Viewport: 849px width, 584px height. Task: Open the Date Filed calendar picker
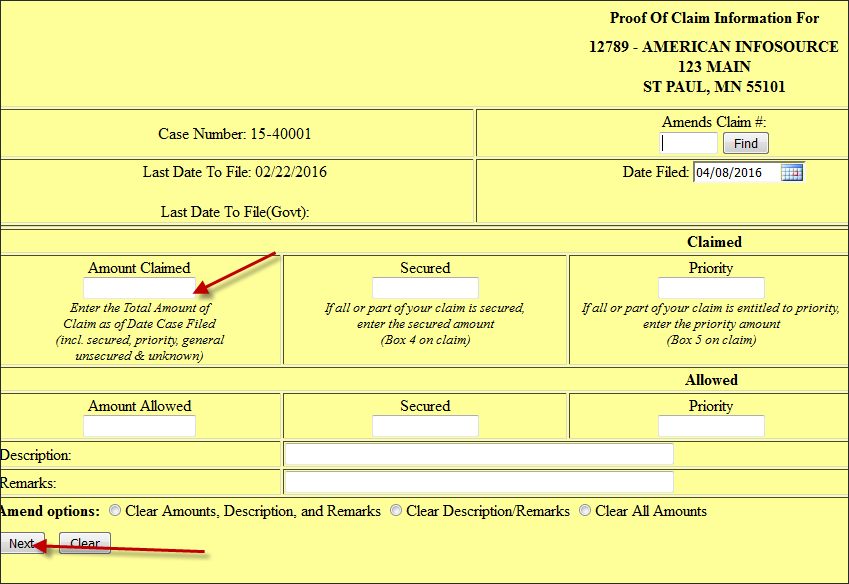791,172
